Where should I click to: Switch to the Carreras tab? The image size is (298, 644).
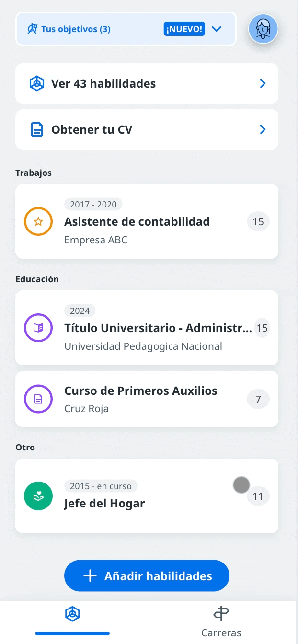(221, 622)
